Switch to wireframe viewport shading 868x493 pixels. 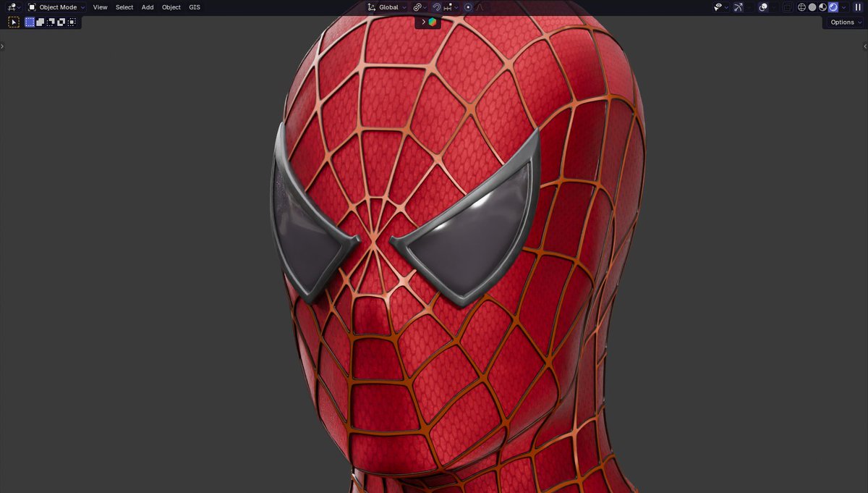801,7
